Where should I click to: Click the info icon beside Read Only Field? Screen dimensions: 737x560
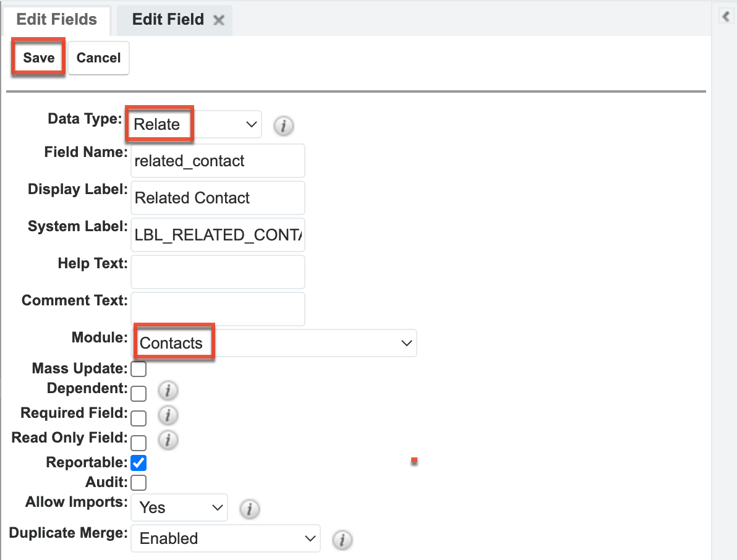coord(168,440)
